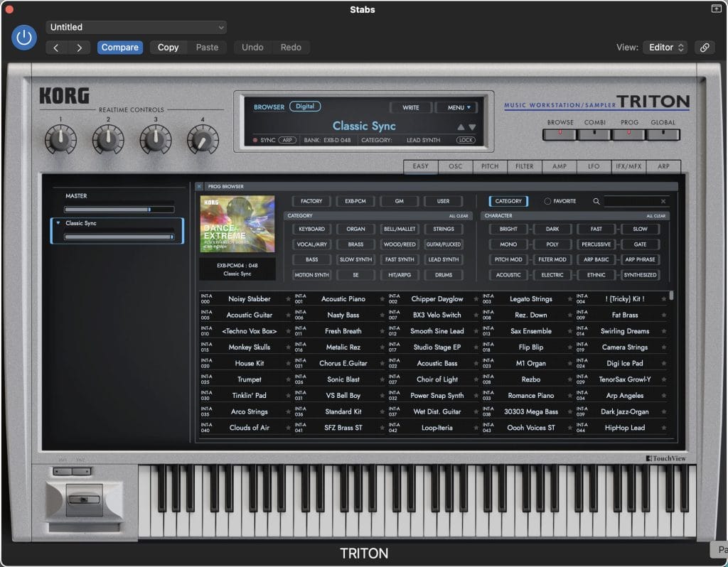Click the search magnifier icon
The image size is (728, 567).
coord(596,201)
